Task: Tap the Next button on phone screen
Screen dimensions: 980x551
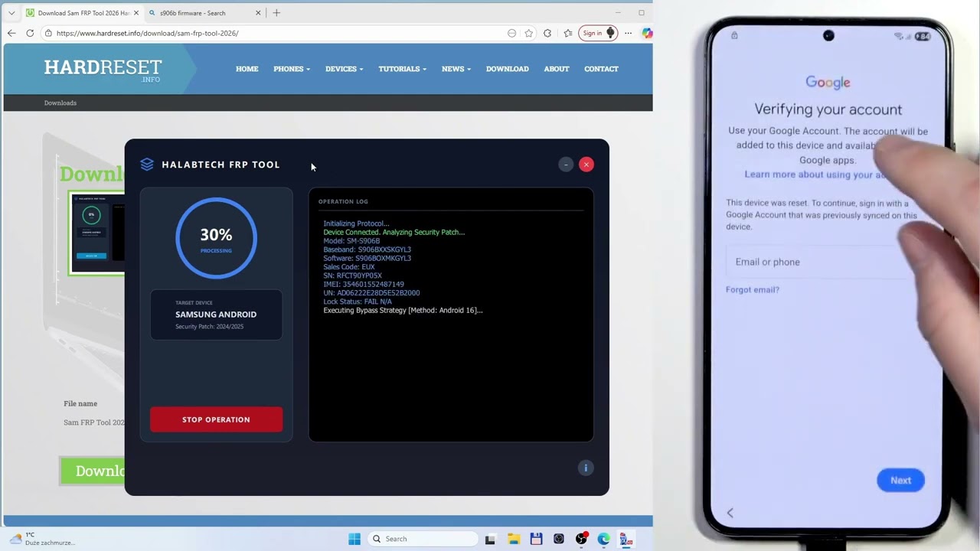Action: point(900,481)
